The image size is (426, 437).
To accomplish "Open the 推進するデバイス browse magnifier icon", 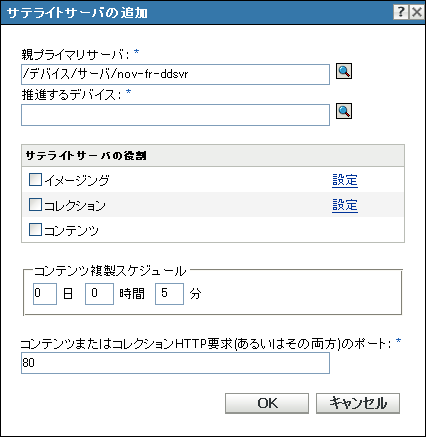I will [x=344, y=111].
